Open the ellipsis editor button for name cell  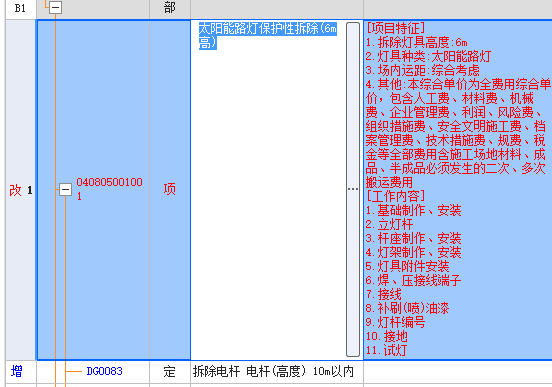353,189
